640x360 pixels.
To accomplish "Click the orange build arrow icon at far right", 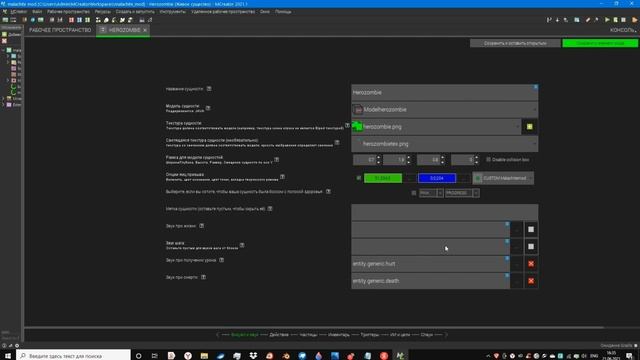I will pos(635,20).
